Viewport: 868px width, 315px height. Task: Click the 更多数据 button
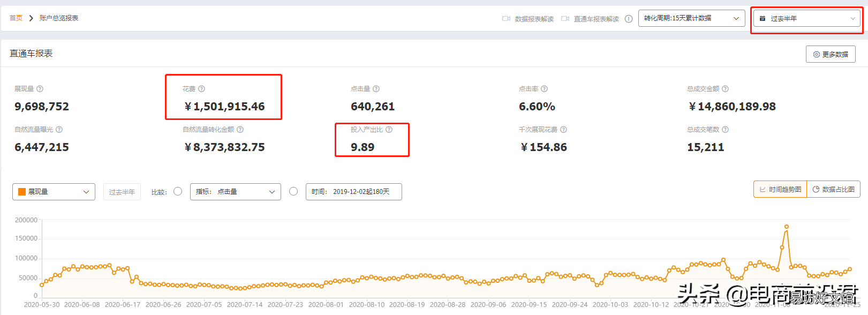click(x=831, y=54)
